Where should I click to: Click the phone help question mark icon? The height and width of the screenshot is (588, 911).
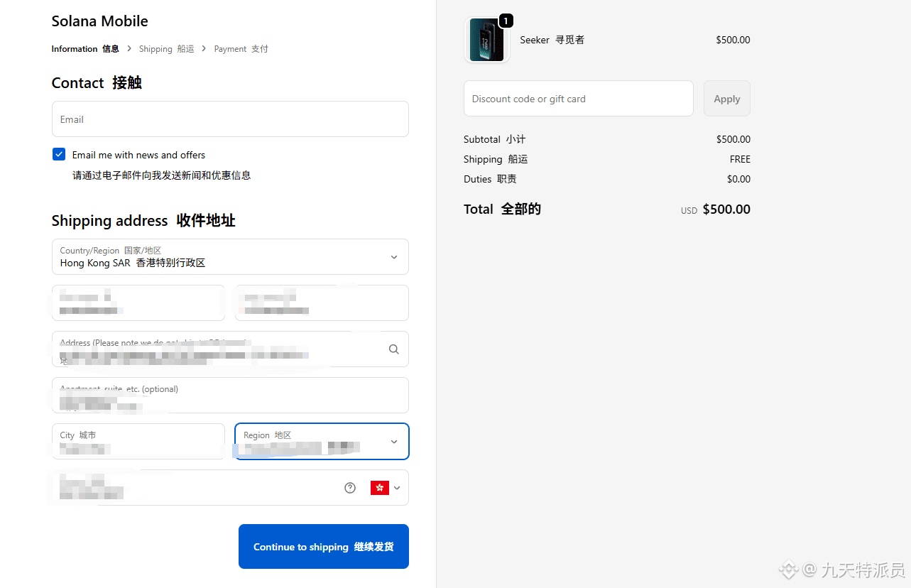(x=350, y=488)
